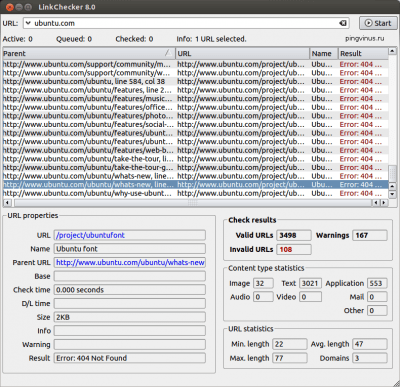Click the empty D/L time field
400x387 pixels.
tap(130, 303)
